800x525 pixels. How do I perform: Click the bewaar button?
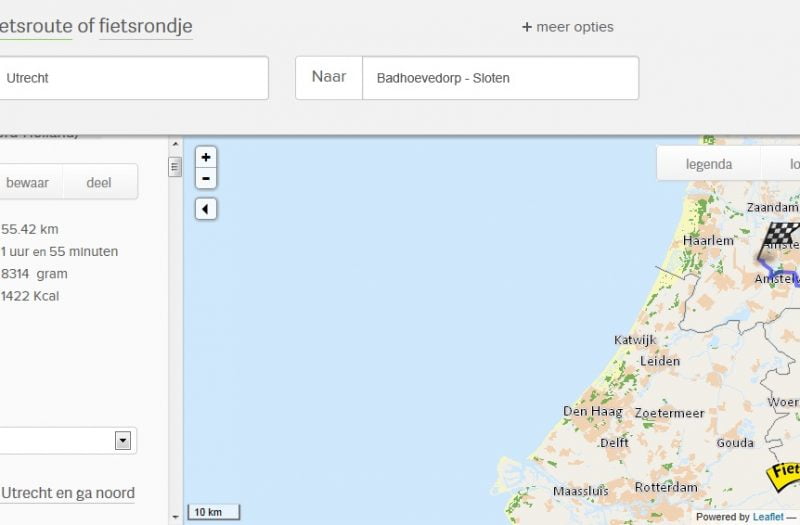(27, 182)
